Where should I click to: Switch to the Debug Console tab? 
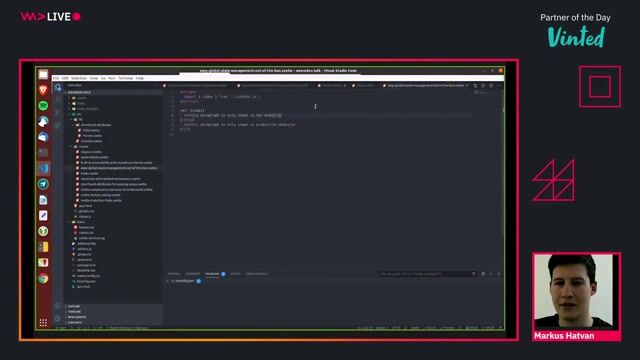pos(257,274)
